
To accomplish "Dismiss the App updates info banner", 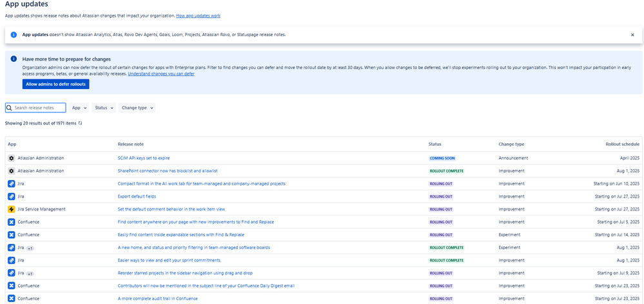I will point(632,35).
